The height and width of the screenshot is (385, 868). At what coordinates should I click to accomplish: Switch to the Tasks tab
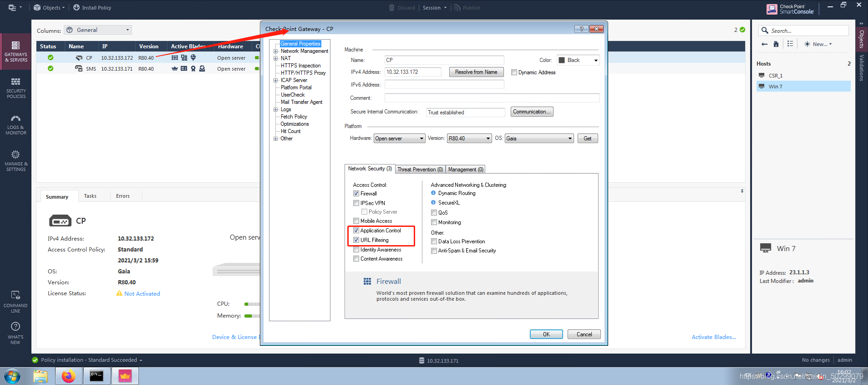(90, 196)
